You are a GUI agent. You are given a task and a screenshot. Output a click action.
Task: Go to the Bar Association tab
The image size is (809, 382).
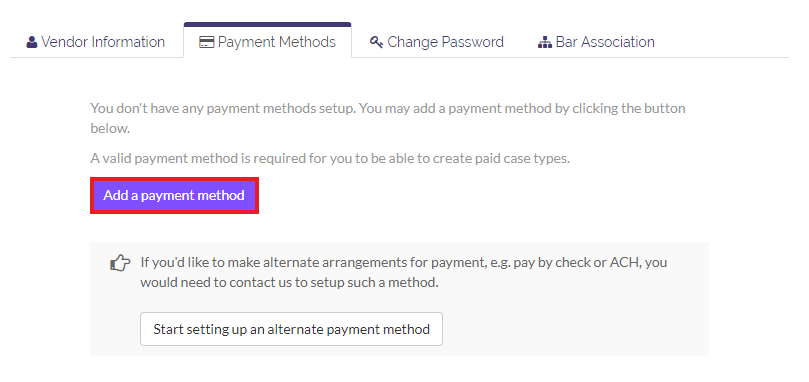coord(596,42)
